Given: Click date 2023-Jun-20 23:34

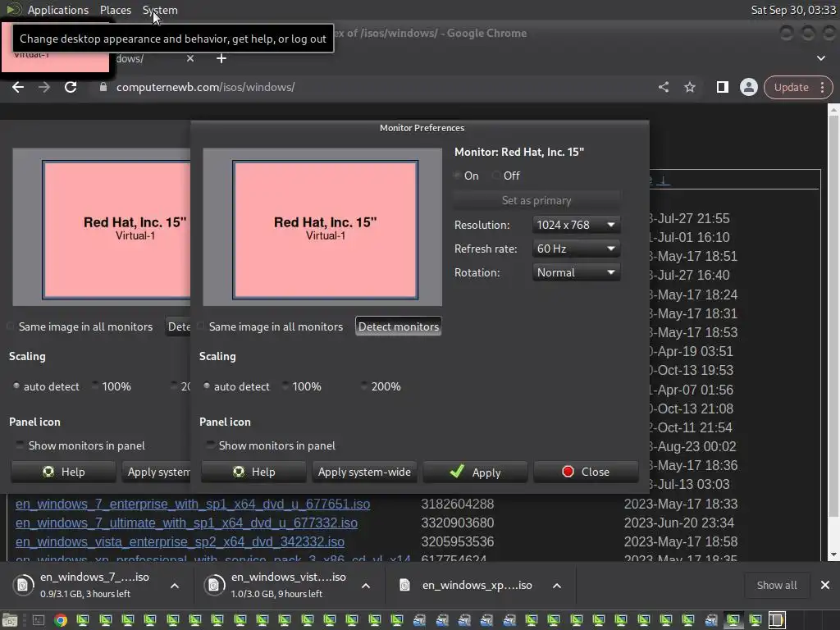Looking at the screenshot, I should pos(680,523).
